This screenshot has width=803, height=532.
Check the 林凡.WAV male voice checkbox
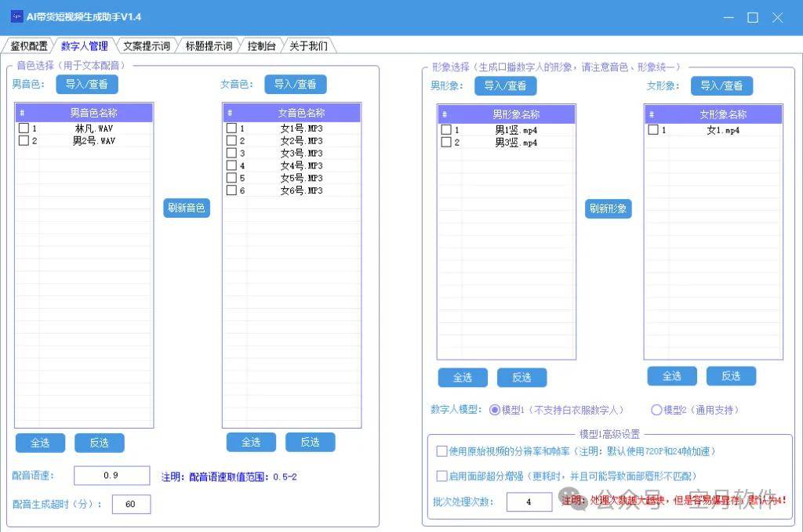point(24,128)
